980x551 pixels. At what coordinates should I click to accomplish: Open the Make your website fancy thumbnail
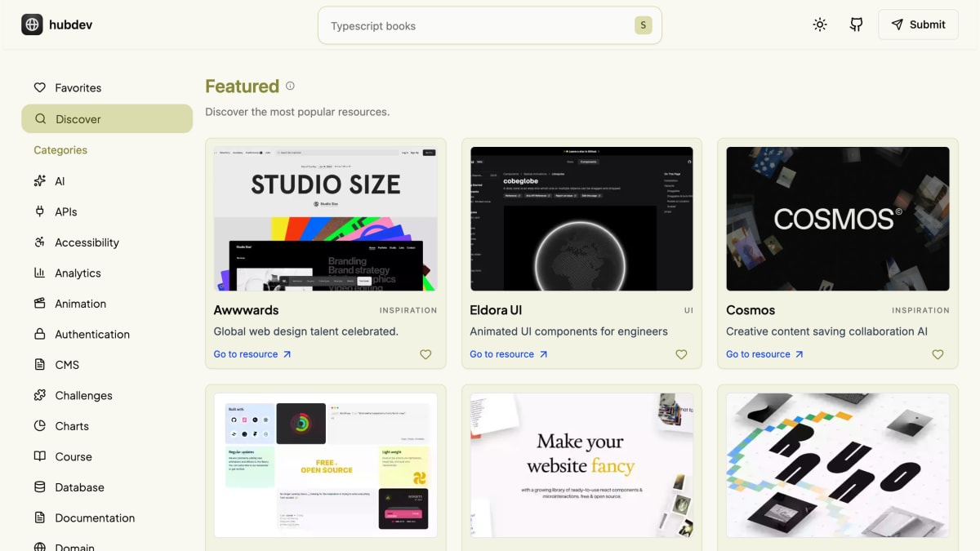pos(581,465)
